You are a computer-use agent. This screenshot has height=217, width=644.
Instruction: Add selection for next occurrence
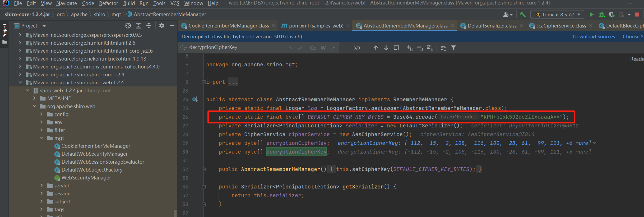[x=410, y=48]
